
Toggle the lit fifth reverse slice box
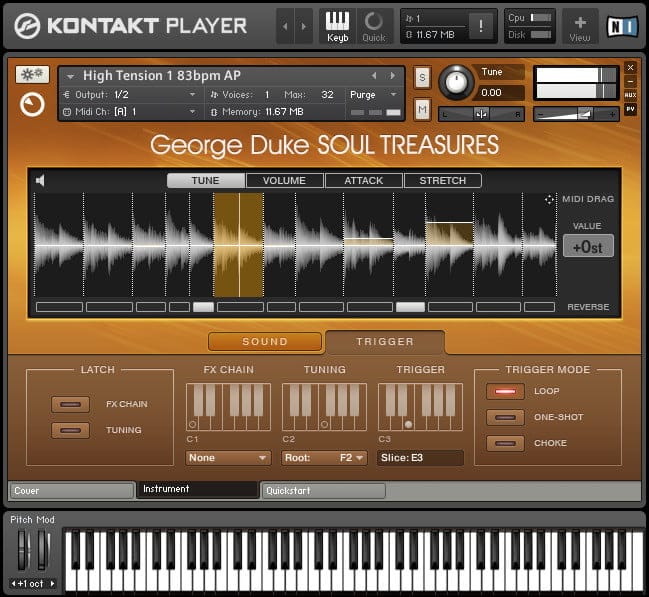click(203, 307)
